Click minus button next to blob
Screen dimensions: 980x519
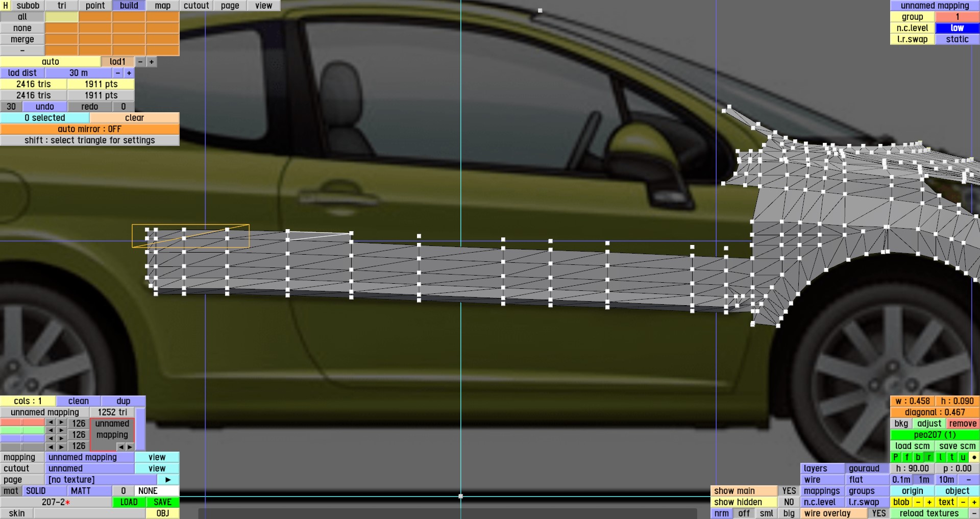tap(918, 502)
